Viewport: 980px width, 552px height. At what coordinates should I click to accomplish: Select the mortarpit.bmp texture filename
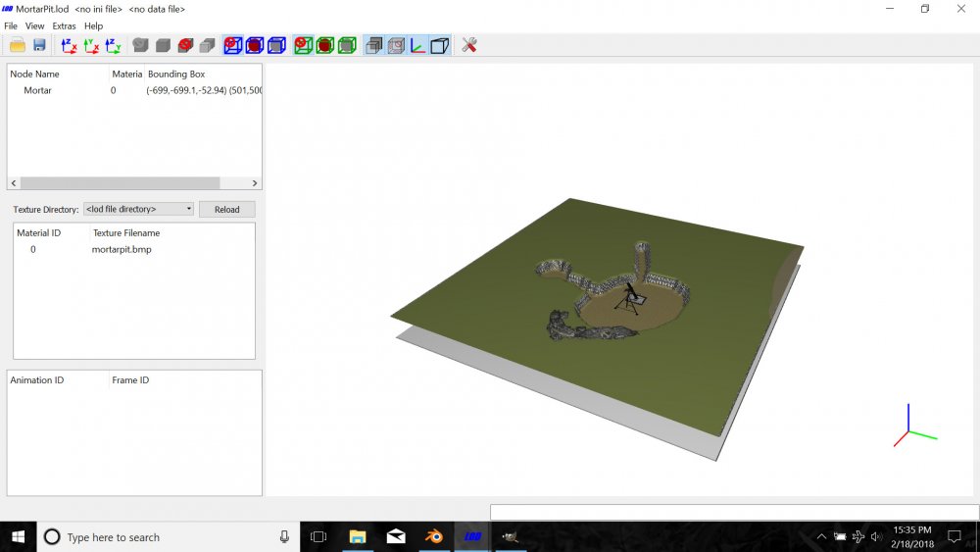point(122,249)
